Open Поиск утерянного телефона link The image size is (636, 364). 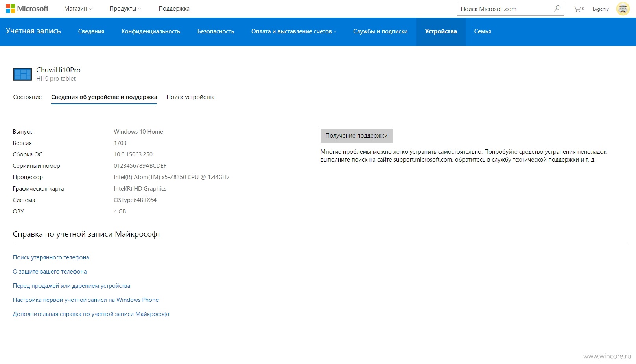pyautogui.click(x=51, y=257)
